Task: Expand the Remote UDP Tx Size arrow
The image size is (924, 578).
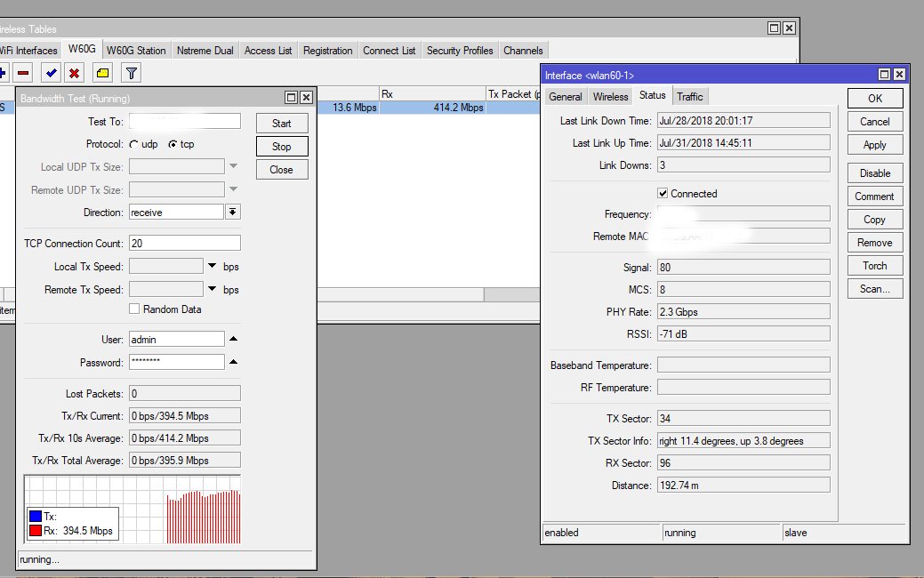Action: (233, 189)
